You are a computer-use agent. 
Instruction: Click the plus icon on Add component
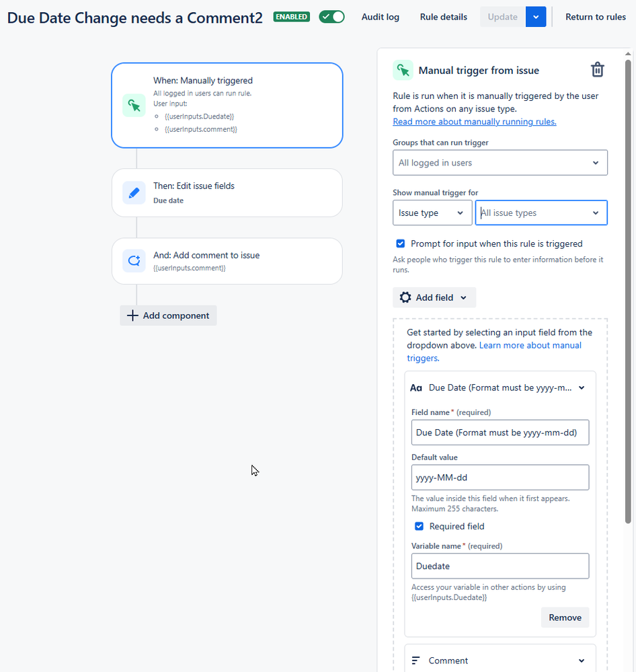132,315
